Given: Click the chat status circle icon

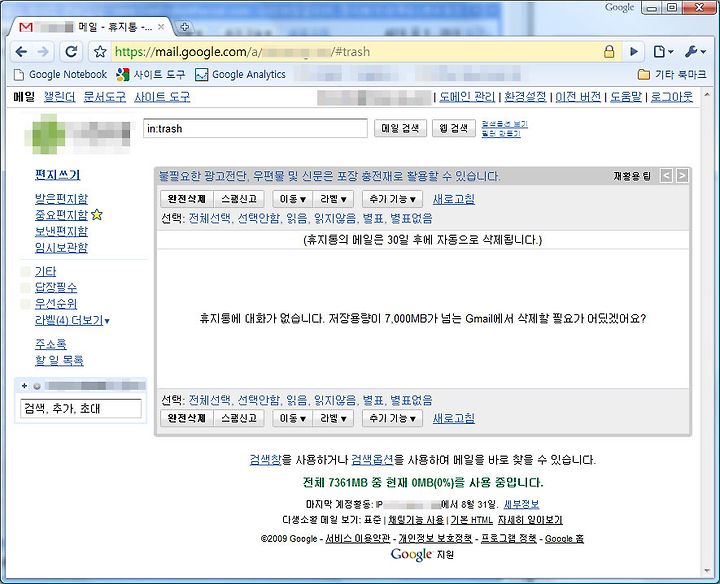Looking at the screenshot, I should click(x=37, y=386).
